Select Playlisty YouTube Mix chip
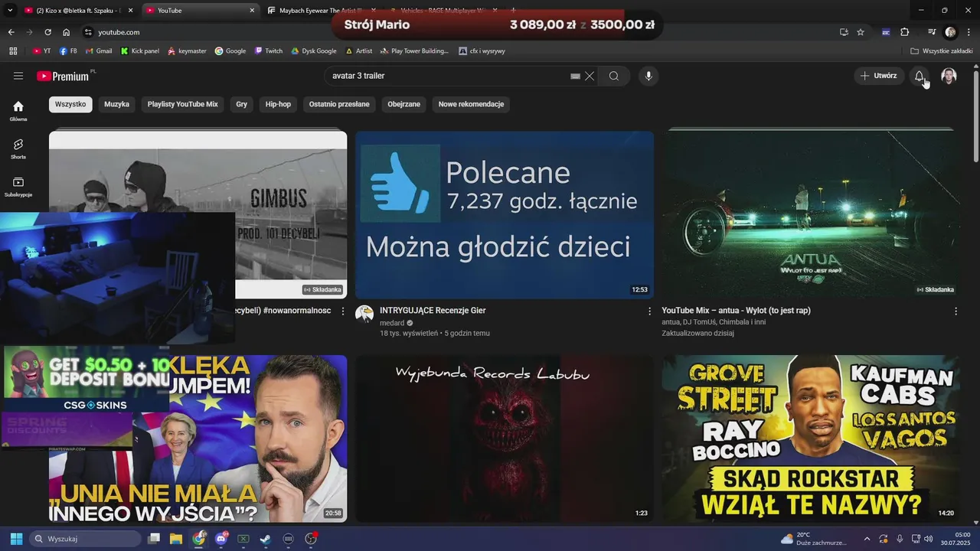The image size is (980, 551). (183, 104)
